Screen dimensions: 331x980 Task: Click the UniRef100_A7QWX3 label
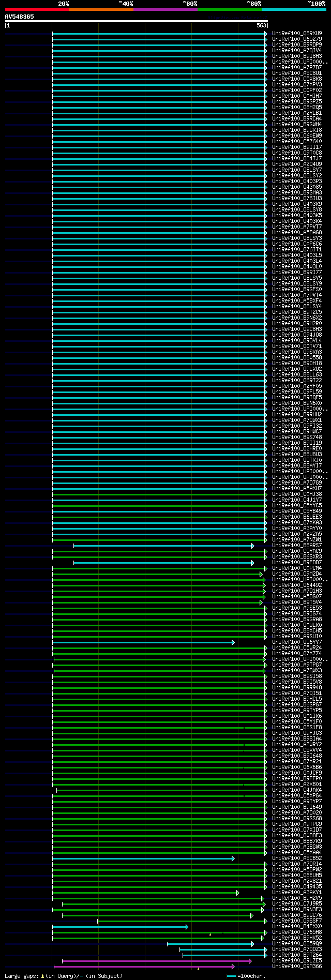[297, 670]
